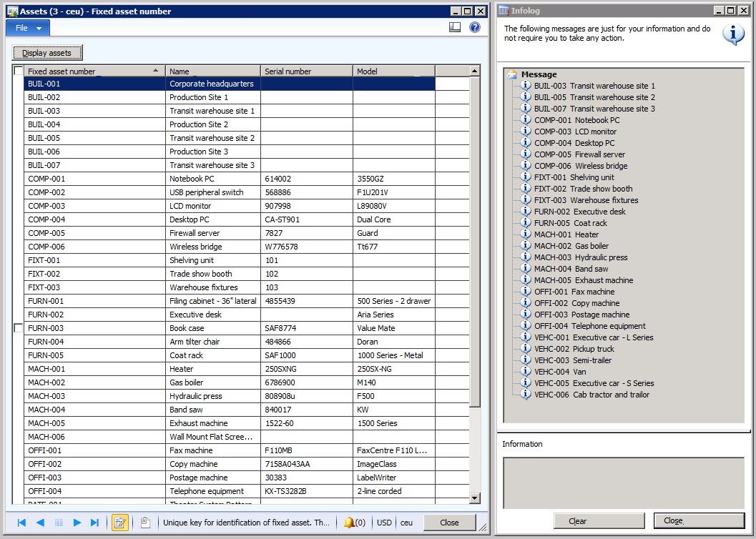Image resolution: width=756 pixels, height=539 pixels.
Task: Click the Model column header
Action: pyautogui.click(x=394, y=71)
